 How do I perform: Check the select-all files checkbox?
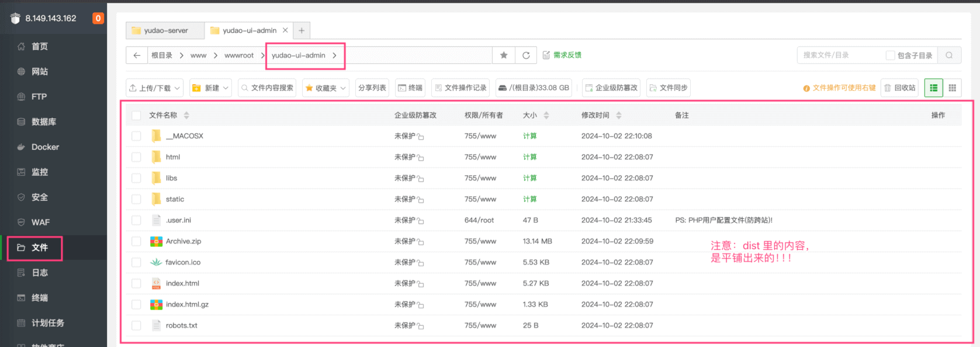pos(136,115)
